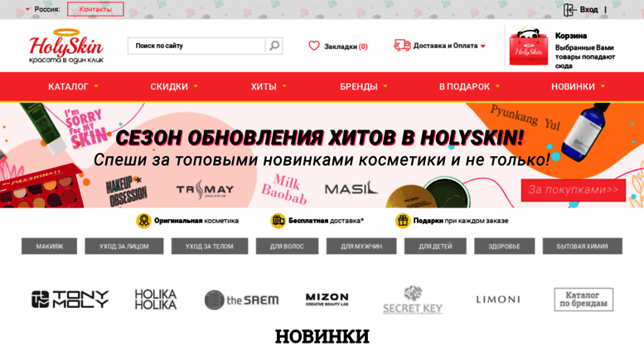Open Каталог по брендам button

(583, 300)
